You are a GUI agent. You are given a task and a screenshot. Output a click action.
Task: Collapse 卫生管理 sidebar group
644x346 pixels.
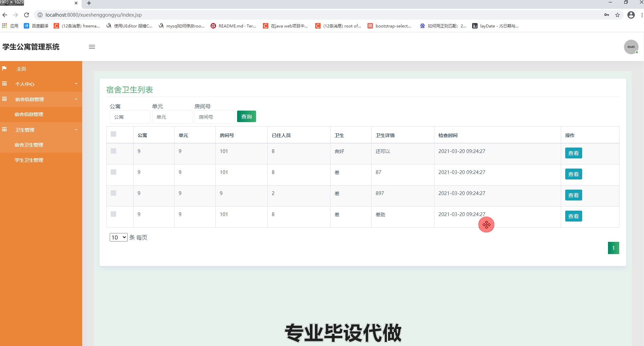click(41, 130)
